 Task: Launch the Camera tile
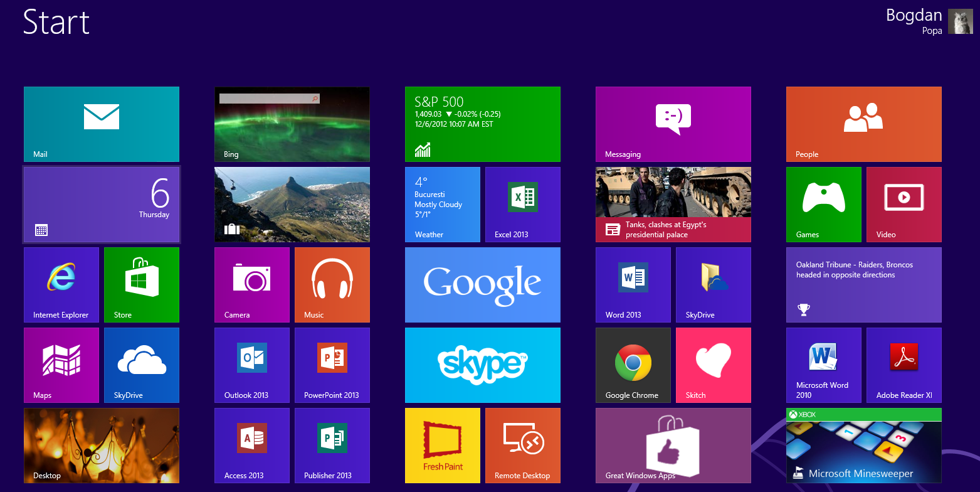click(x=252, y=285)
